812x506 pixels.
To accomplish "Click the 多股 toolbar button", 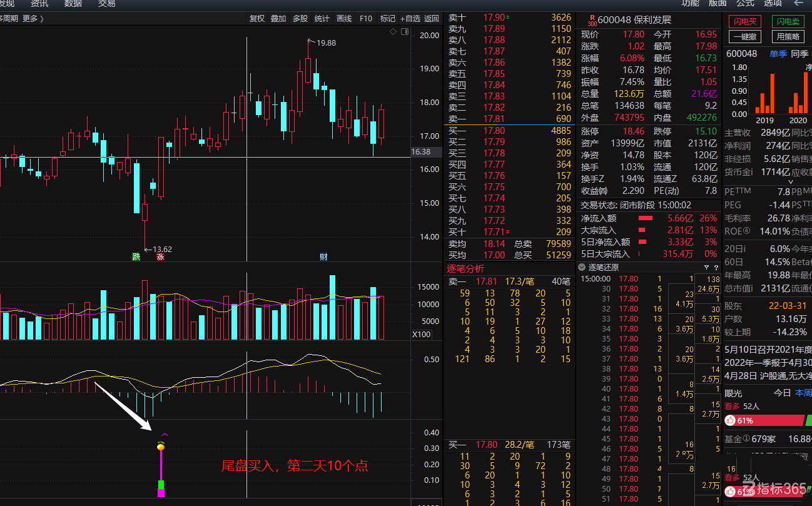I will click(x=300, y=19).
